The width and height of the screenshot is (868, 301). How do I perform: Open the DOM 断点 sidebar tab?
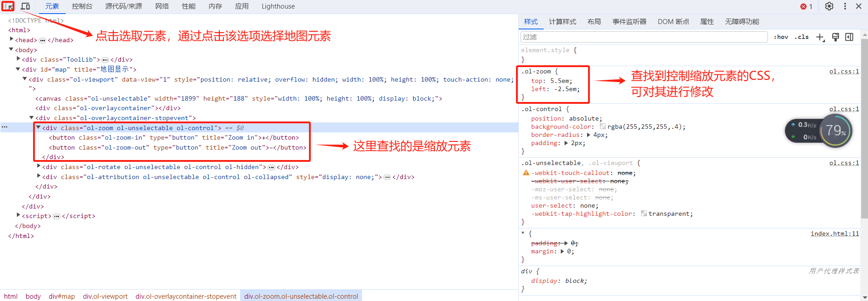673,22
